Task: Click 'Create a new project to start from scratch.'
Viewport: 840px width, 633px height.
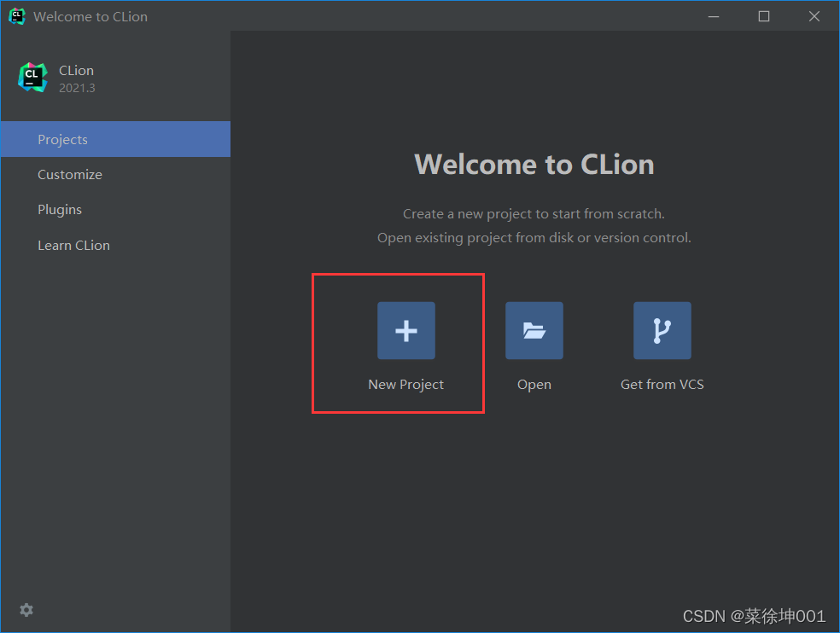Action: 534,213
